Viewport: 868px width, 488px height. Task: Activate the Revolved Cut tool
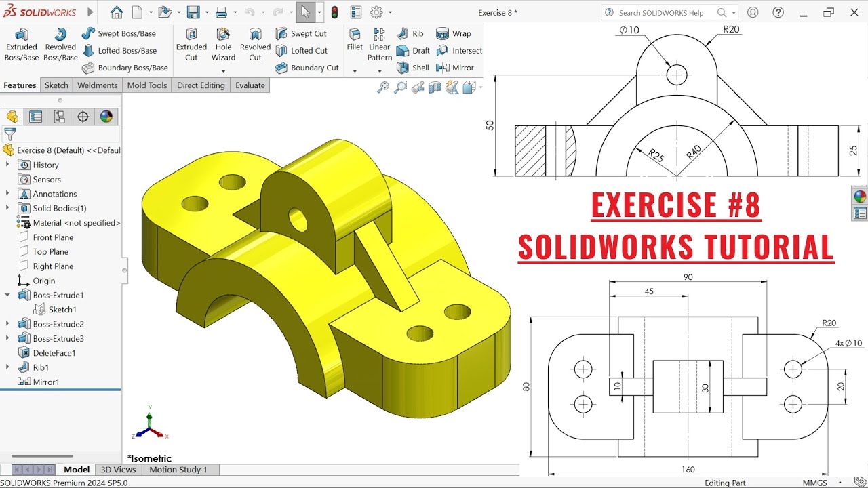[x=255, y=45]
